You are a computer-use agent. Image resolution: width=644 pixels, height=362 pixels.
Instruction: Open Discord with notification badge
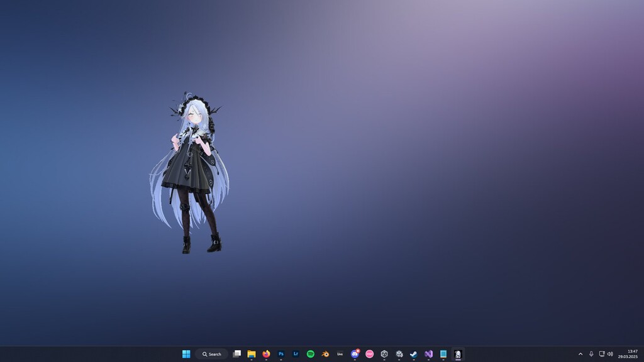(355, 354)
